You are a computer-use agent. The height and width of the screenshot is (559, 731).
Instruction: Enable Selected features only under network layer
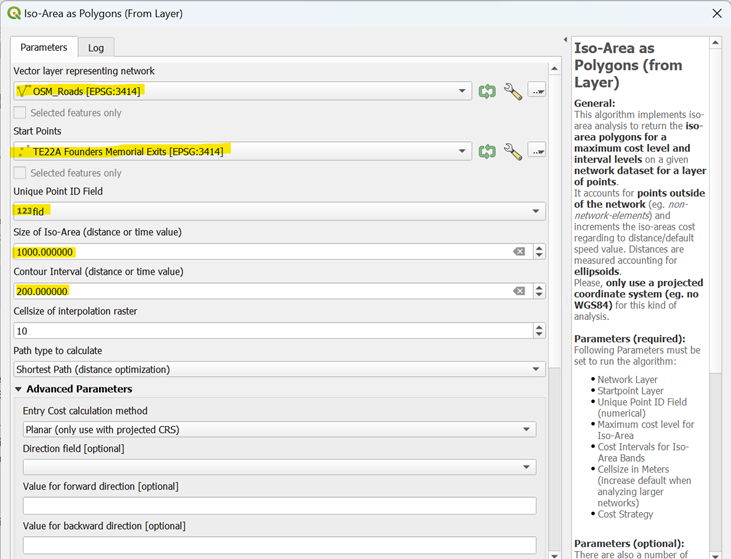(21, 113)
